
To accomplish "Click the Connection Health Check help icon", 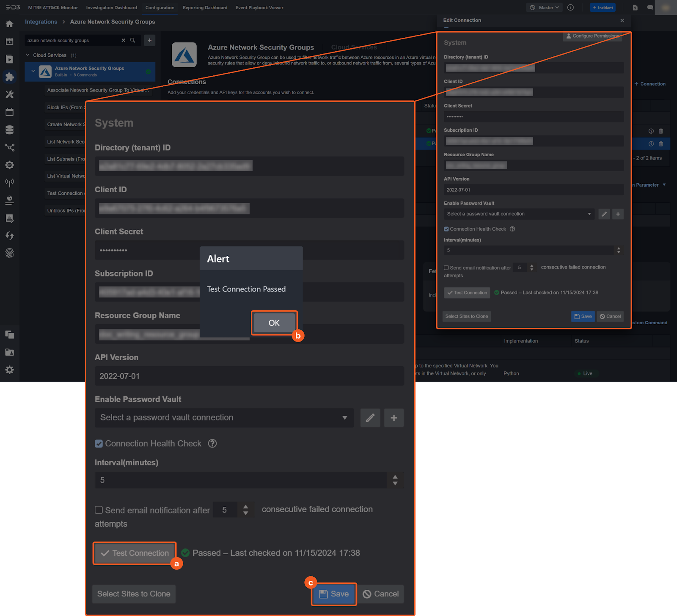I will tap(212, 443).
